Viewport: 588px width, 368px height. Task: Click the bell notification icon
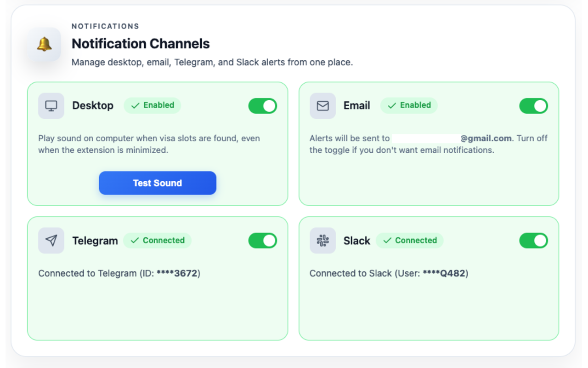[x=44, y=44]
